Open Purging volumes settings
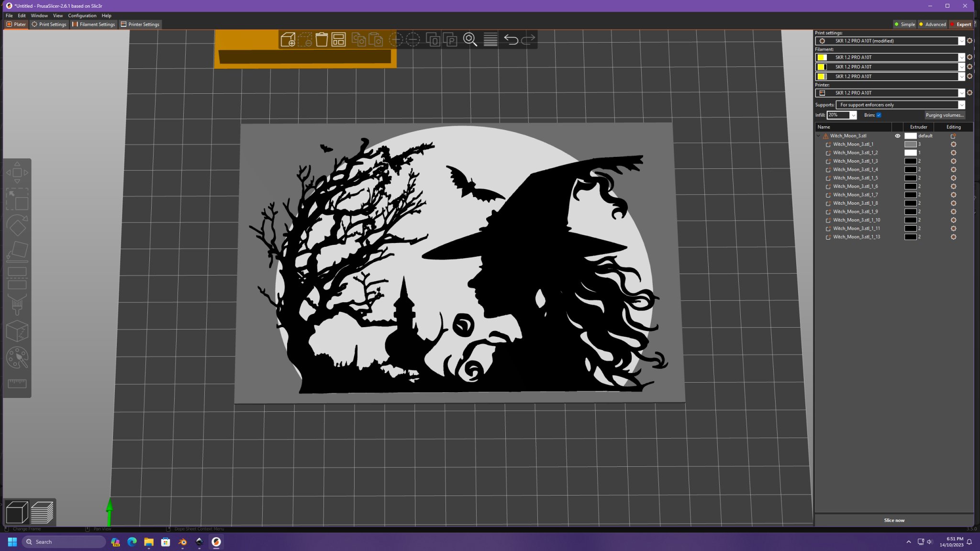Image resolution: width=980 pixels, height=551 pixels. [x=944, y=115]
